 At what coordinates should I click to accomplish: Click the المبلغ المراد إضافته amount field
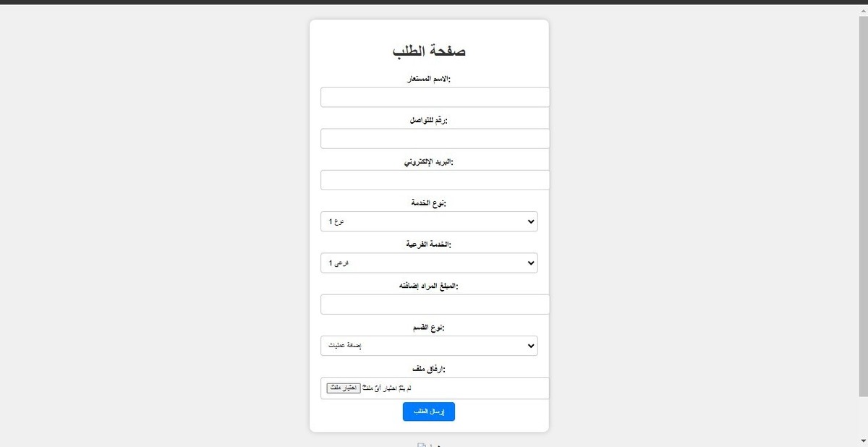coord(434,304)
